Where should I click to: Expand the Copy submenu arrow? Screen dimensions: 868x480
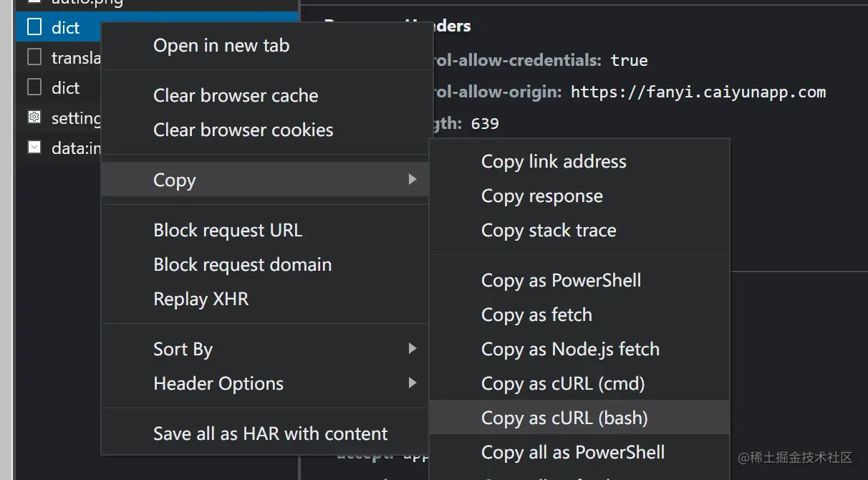point(413,179)
